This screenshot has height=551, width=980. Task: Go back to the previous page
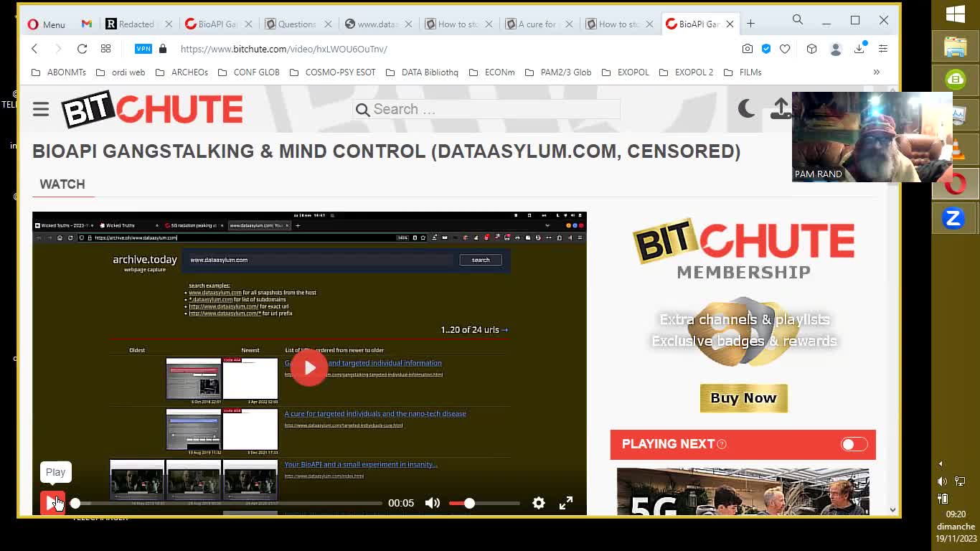[x=34, y=49]
